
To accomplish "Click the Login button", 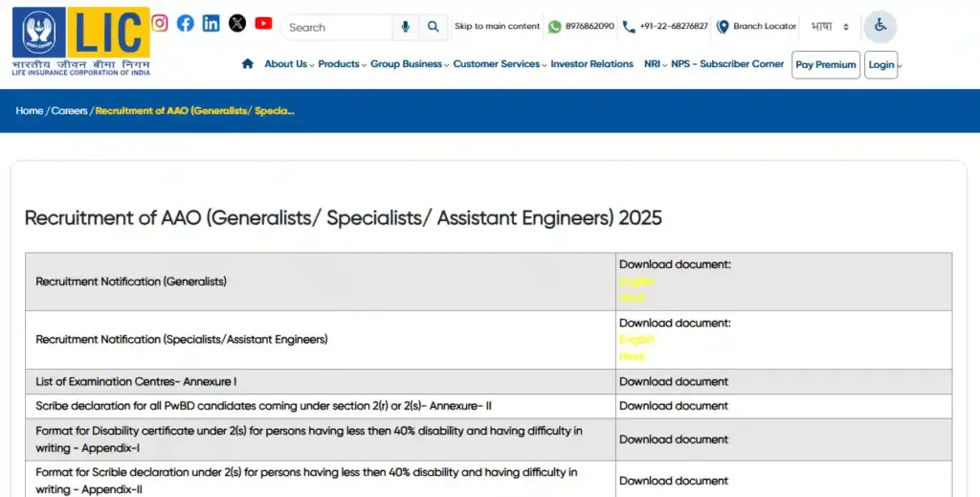I will click(x=881, y=65).
